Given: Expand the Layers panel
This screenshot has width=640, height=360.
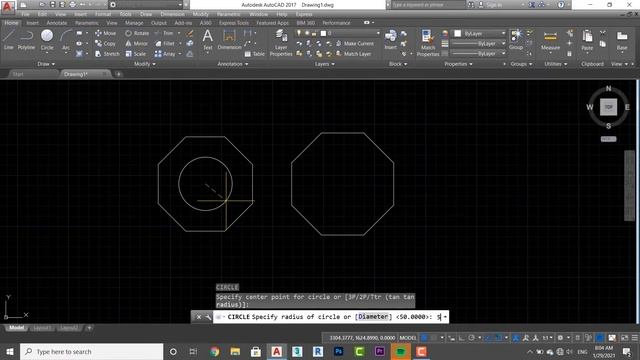Looking at the screenshot, I should click(324, 64).
